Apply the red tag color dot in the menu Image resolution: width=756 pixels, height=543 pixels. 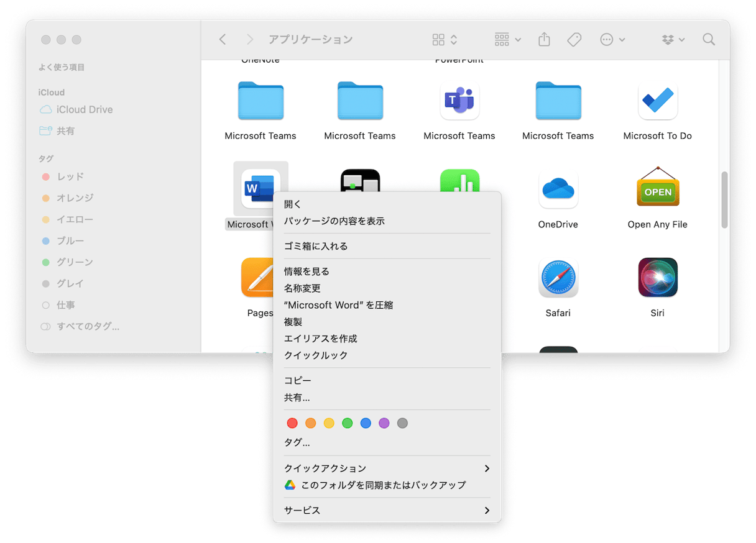pos(292,423)
